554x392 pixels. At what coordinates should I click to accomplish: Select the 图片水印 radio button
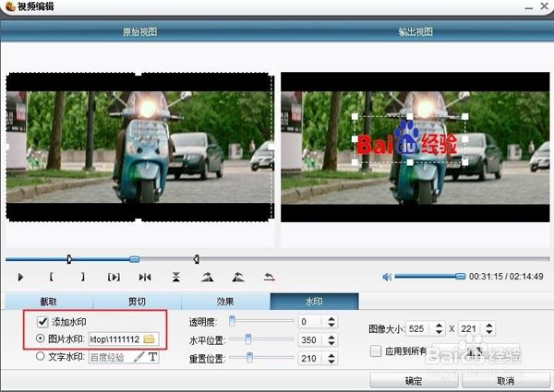pyautogui.click(x=41, y=339)
